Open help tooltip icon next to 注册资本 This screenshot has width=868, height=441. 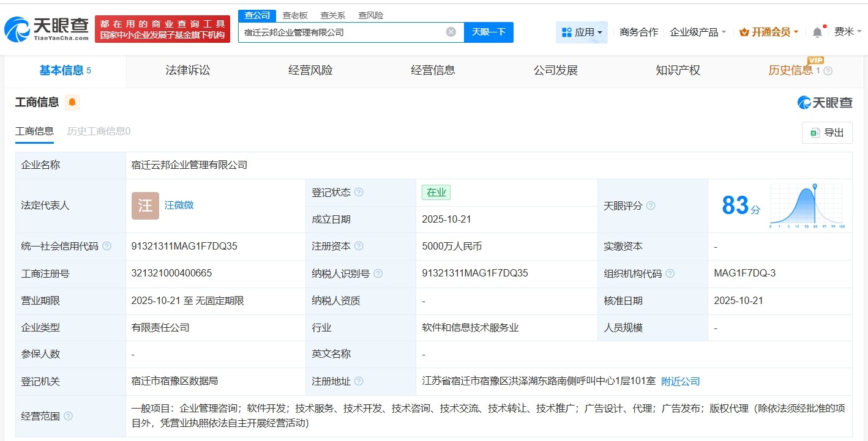tap(359, 246)
